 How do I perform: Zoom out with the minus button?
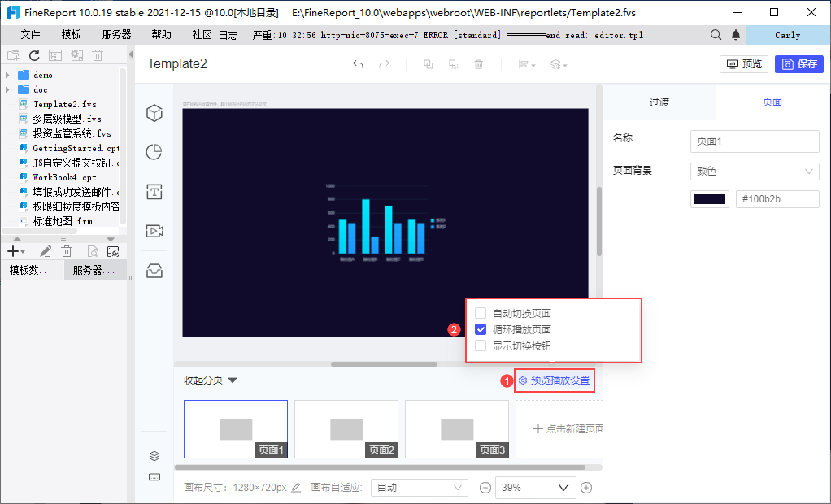pos(485,488)
